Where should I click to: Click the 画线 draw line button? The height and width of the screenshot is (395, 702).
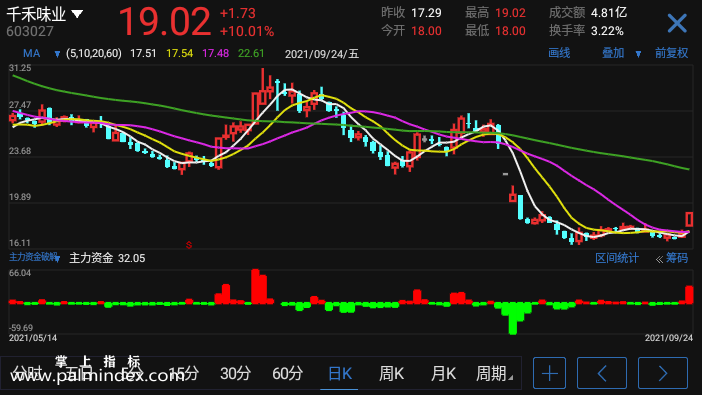point(559,53)
